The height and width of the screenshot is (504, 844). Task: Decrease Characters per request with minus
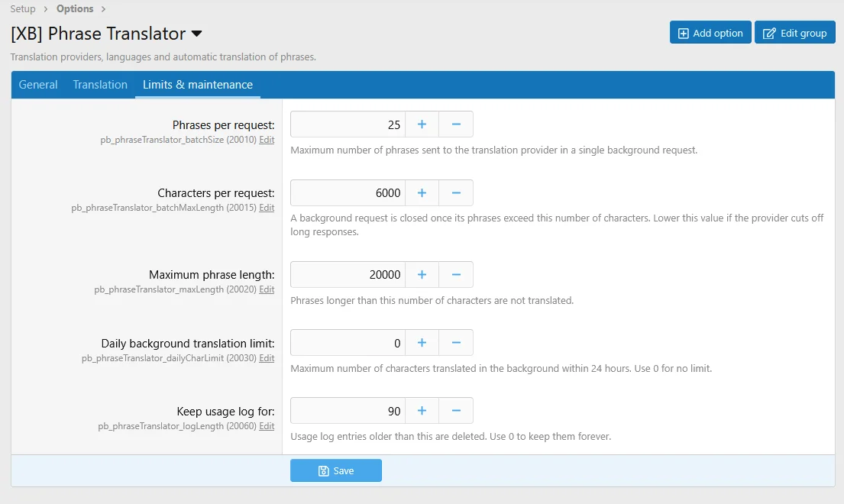[456, 192]
